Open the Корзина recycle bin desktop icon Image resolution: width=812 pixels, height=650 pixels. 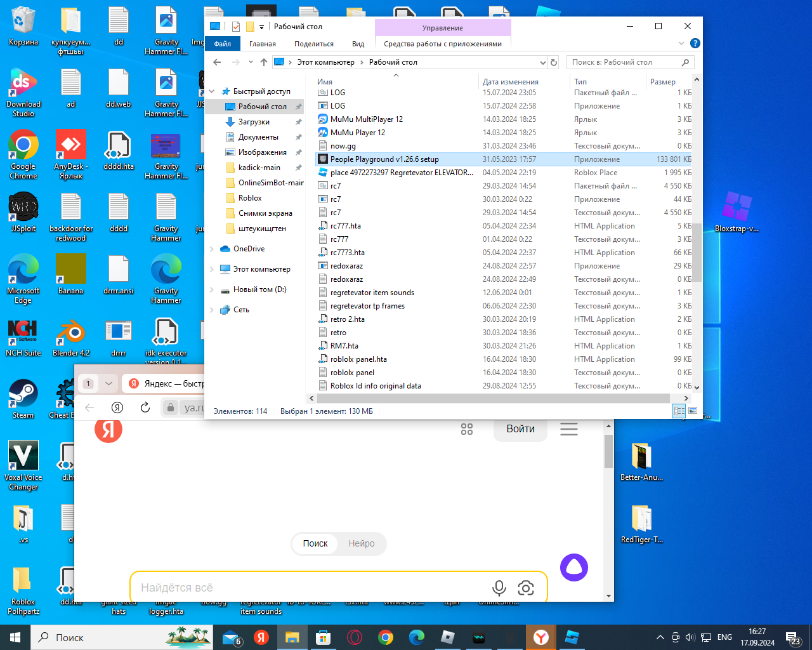point(23,27)
